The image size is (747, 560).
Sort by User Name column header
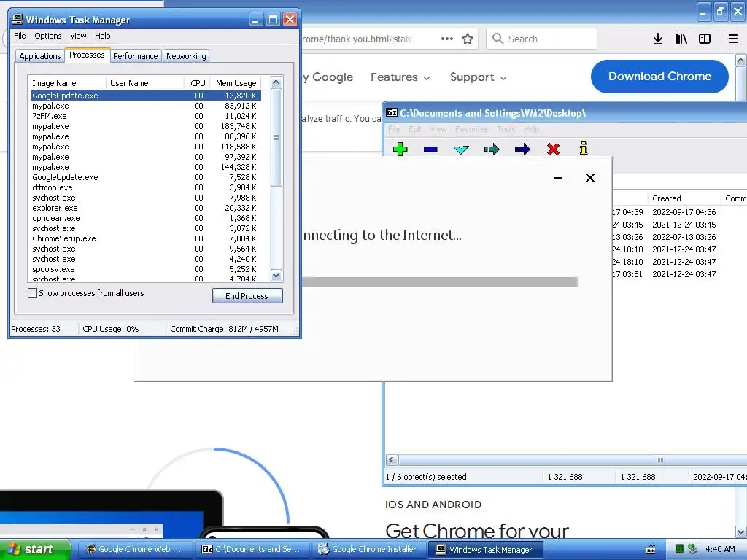[145, 83]
